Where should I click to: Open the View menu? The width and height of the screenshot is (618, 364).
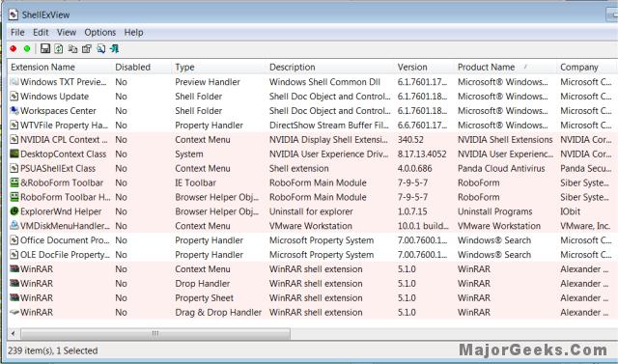coord(67,32)
